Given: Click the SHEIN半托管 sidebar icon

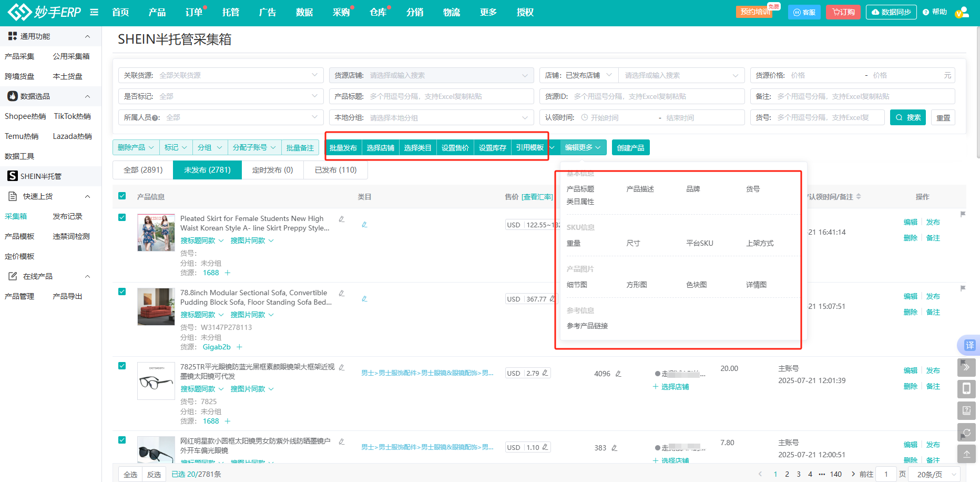Looking at the screenshot, I should pyautogui.click(x=13, y=176).
